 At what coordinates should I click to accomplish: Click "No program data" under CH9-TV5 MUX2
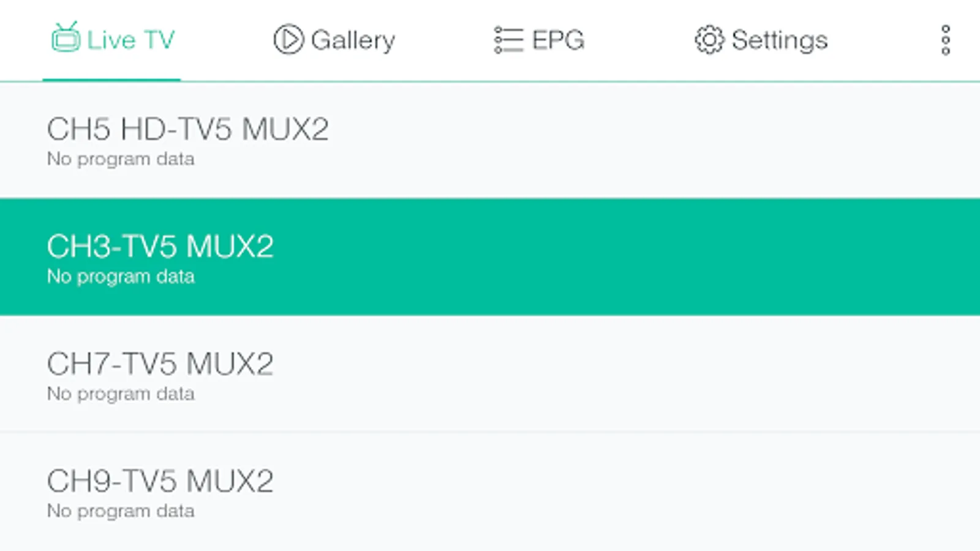(x=121, y=511)
